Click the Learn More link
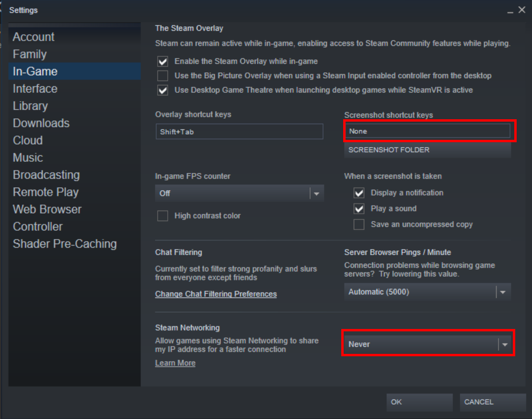The image size is (532, 419). click(x=175, y=363)
